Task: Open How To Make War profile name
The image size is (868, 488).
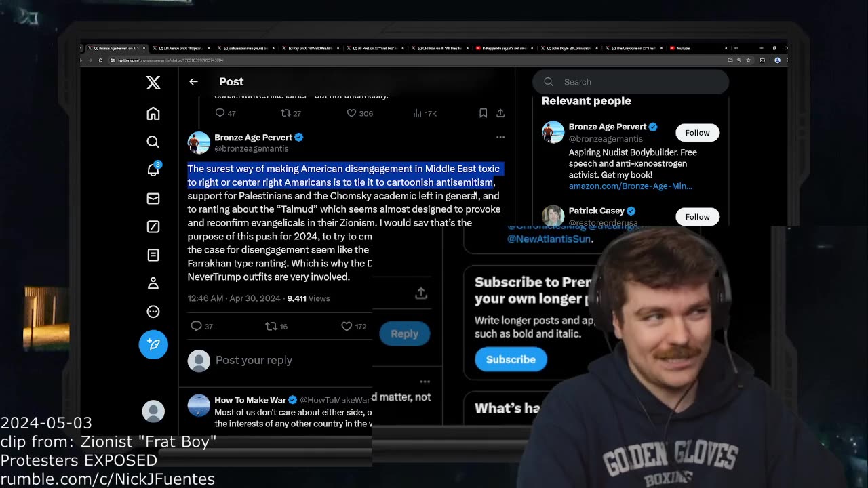Action: 250,400
